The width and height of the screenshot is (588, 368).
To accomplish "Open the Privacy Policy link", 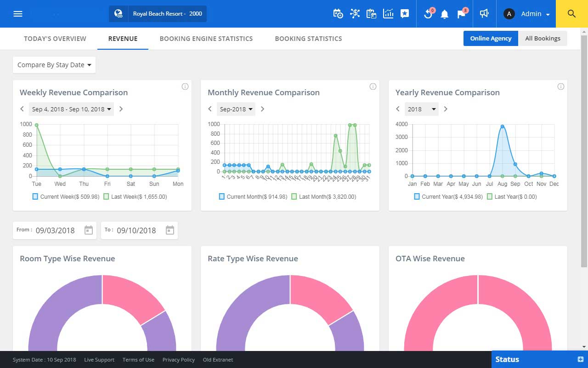I will (179, 360).
